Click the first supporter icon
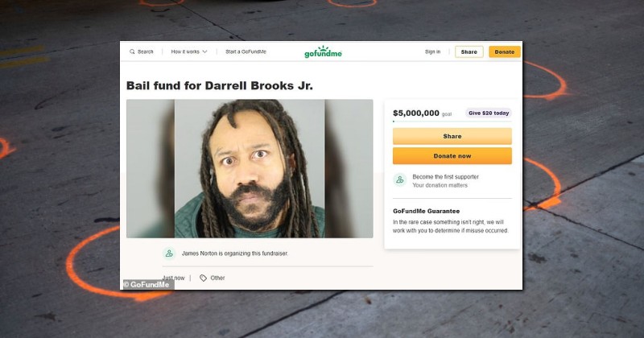The height and width of the screenshot is (338, 644). 399,180
